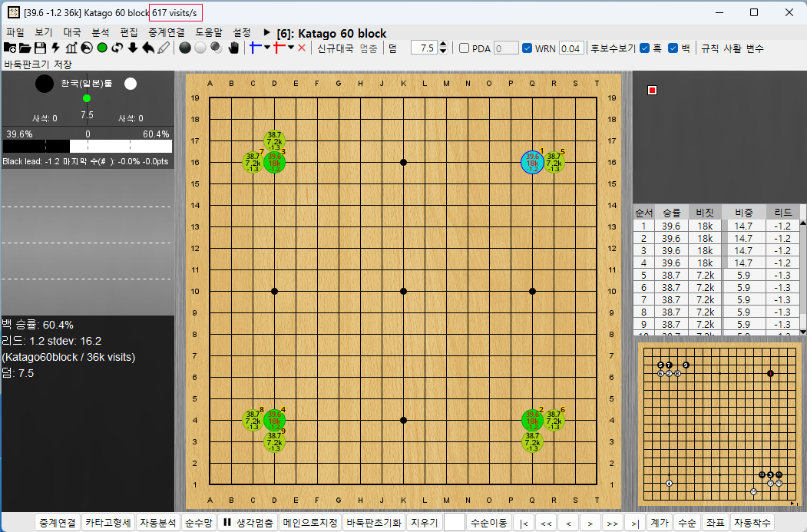The height and width of the screenshot is (532, 807).
Task: Click the 자동착수 bottom button
Action: [x=752, y=522]
